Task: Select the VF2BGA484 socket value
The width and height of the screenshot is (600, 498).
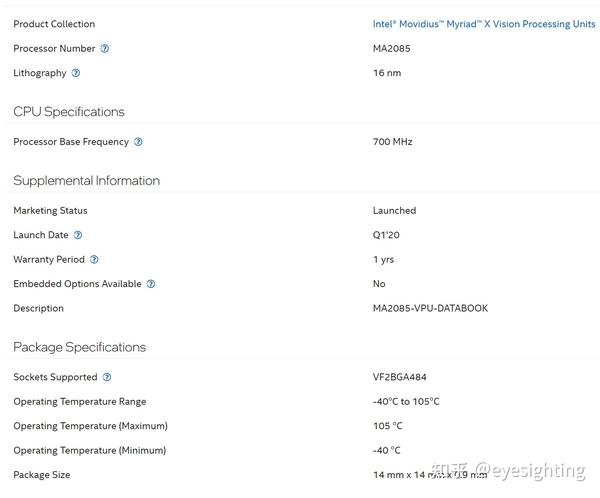Action: pyautogui.click(x=401, y=377)
